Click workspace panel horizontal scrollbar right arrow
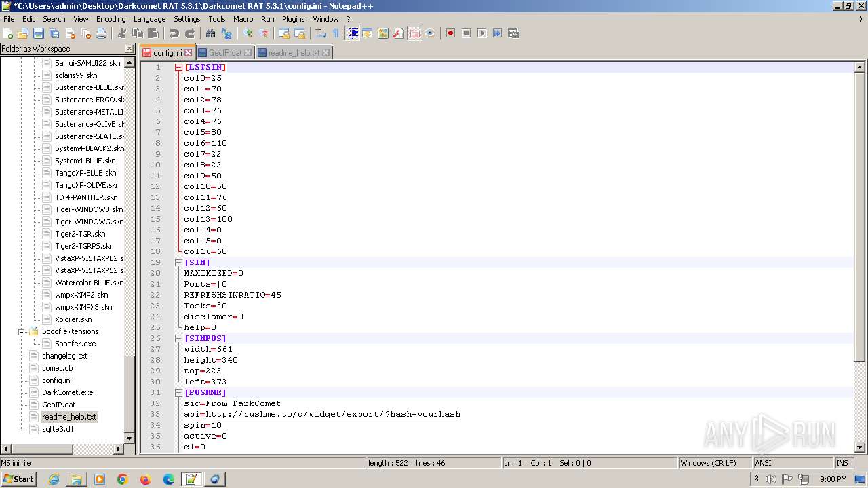 click(119, 449)
